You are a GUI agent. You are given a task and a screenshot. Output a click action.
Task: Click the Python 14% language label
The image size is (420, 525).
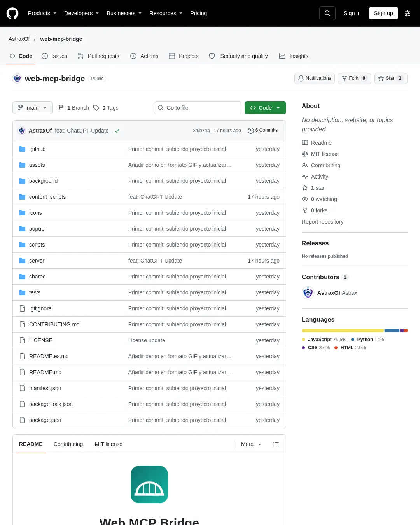[x=367, y=339]
